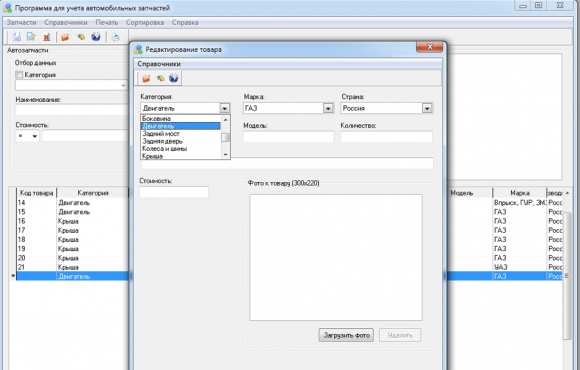Screen dimensions: 580x370
Task: Select table row with code 17
Action: [x=72, y=230]
